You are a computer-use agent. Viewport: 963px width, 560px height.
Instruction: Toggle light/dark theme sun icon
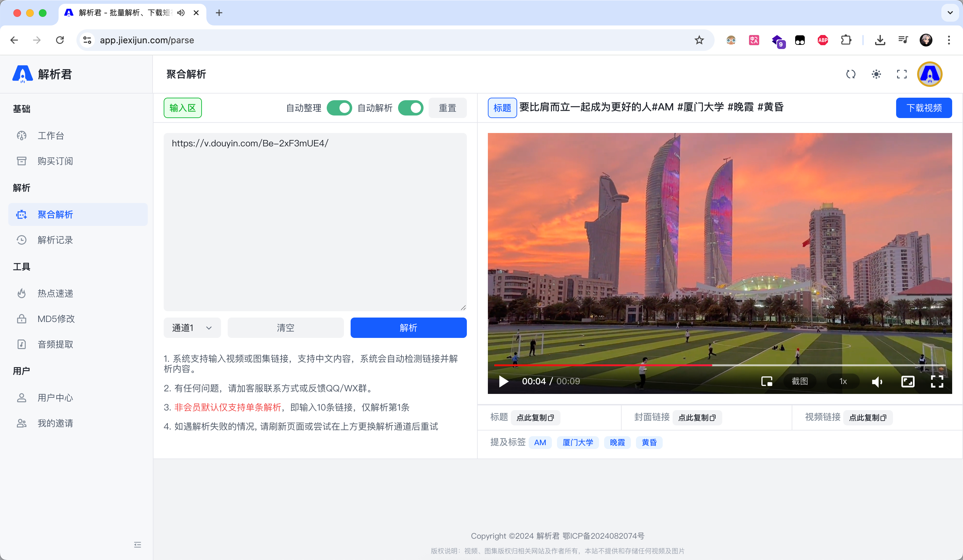pyautogui.click(x=876, y=74)
